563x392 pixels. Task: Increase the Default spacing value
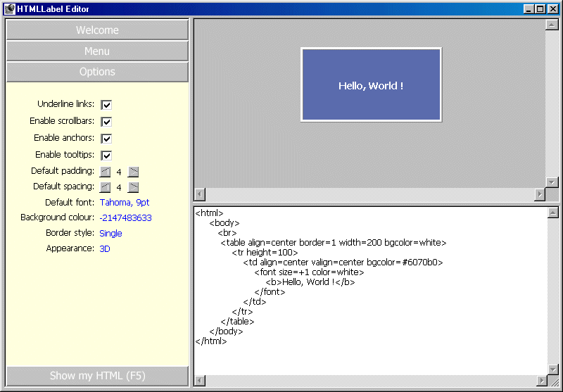(x=133, y=187)
